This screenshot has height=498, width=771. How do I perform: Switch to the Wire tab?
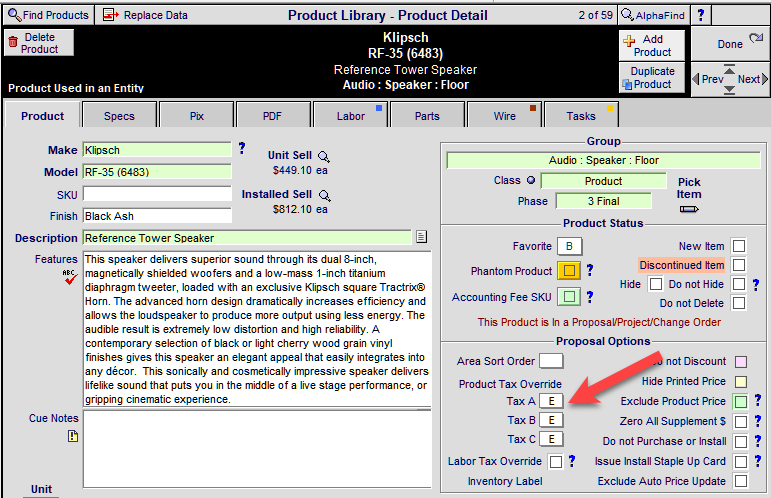pyautogui.click(x=504, y=116)
